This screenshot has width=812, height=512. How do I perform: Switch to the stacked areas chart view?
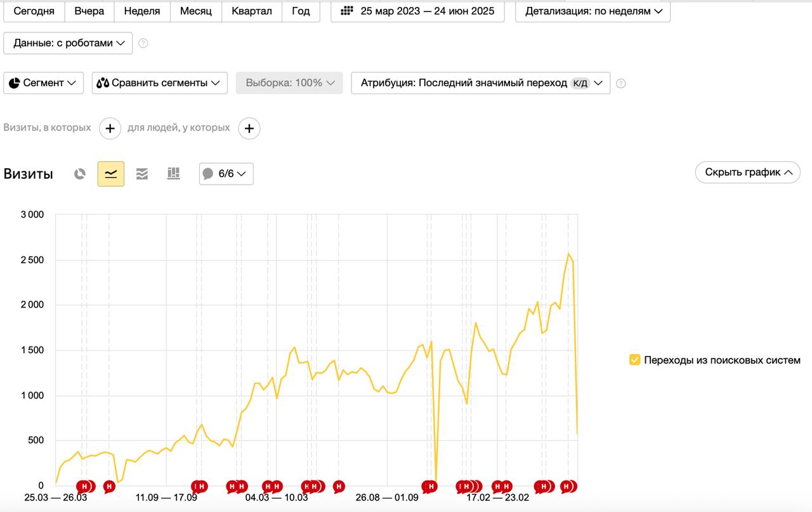(x=141, y=173)
